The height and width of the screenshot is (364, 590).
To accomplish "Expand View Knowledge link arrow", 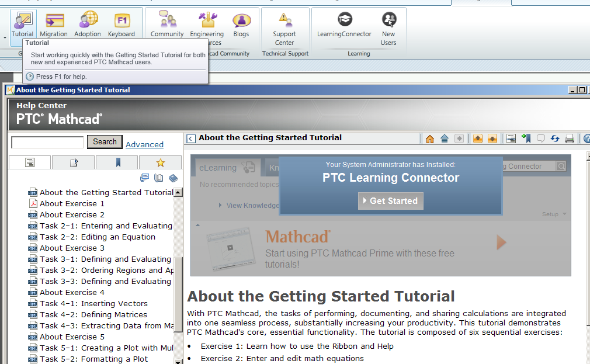I will [220, 205].
